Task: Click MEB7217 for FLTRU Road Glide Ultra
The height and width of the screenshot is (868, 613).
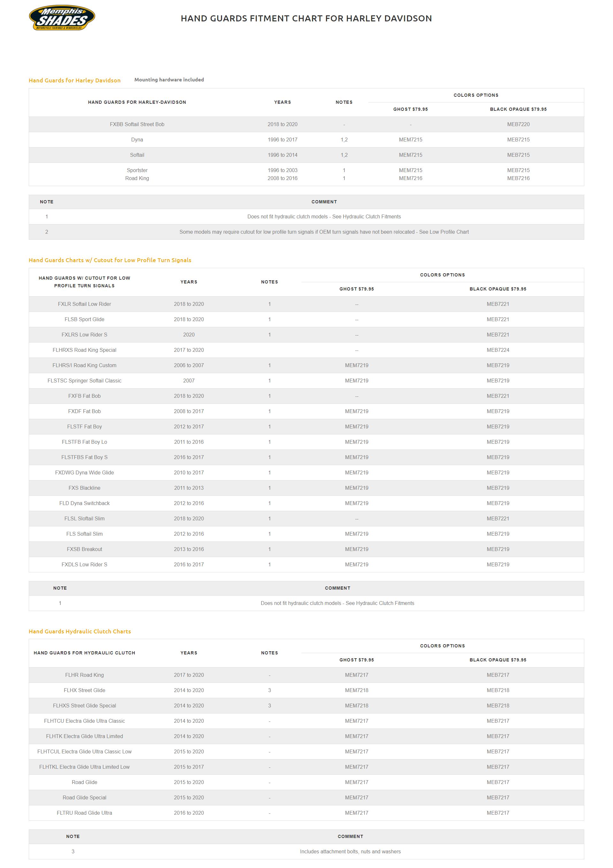Action: click(x=497, y=813)
